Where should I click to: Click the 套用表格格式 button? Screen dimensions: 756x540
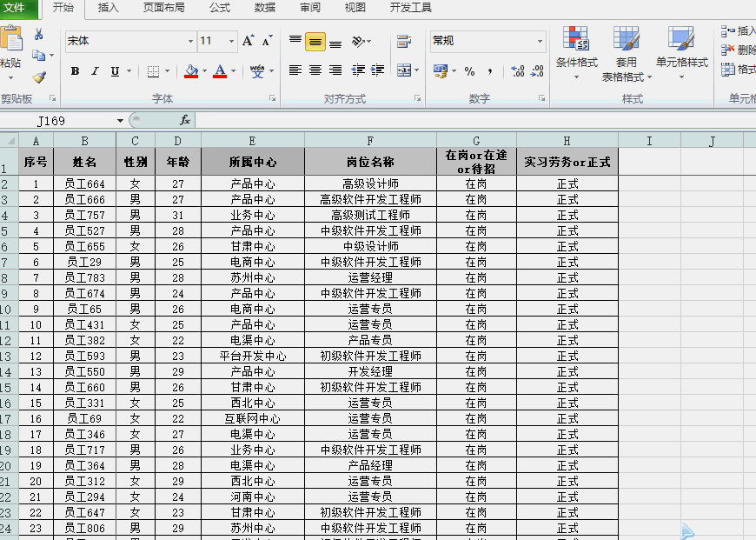626,52
